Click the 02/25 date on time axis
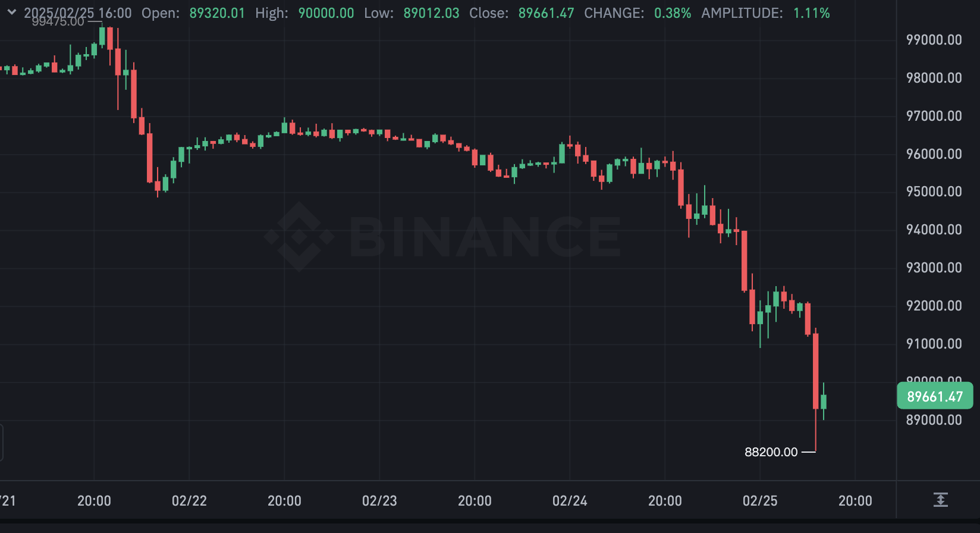Screen dimensions: 980x533 click(x=760, y=501)
